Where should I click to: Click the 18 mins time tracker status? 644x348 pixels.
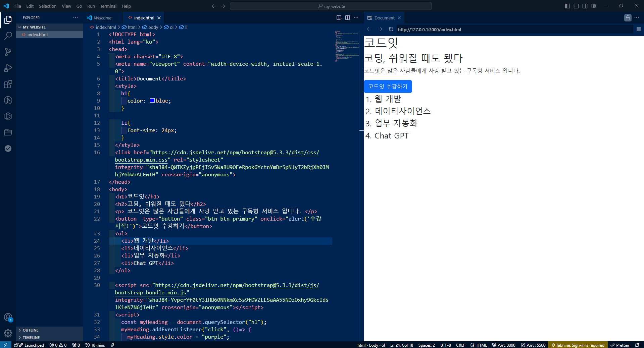tap(95, 345)
